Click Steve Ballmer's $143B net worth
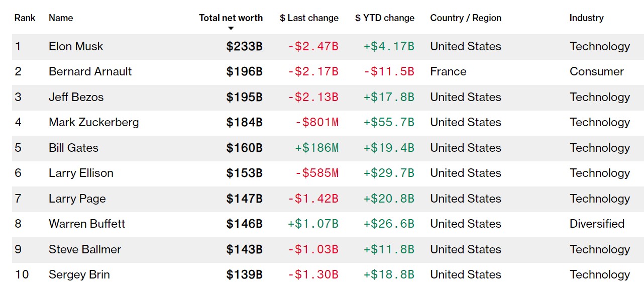 [244, 250]
